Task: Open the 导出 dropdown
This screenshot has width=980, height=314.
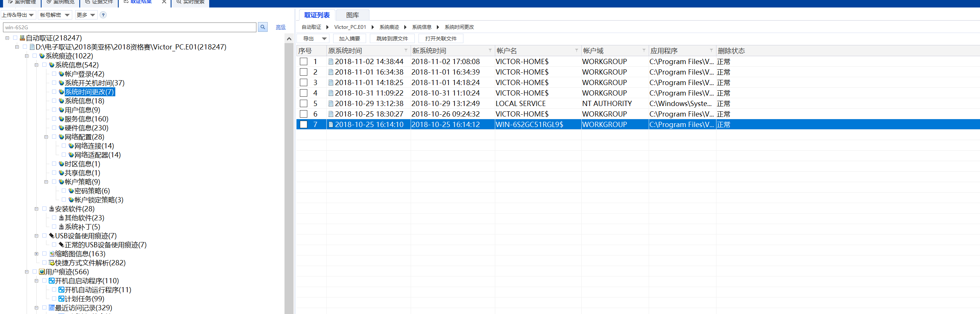Action: (324, 39)
